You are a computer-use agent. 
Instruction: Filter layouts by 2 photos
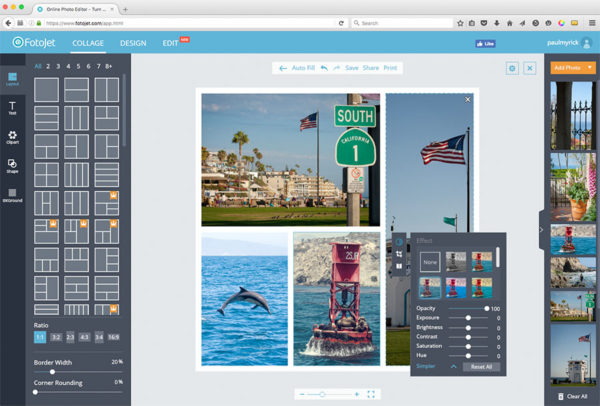click(x=48, y=66)
